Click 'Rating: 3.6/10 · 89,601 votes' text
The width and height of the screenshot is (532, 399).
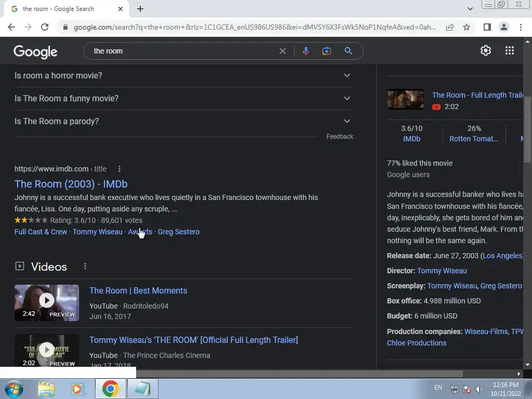pyautogui.click(x=96, y=220)
